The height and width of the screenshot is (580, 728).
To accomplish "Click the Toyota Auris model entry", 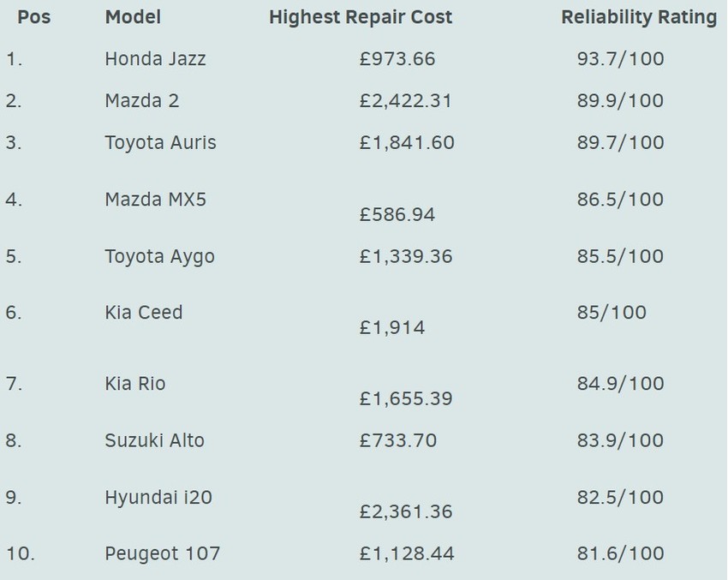I will [x=160, y=143].
